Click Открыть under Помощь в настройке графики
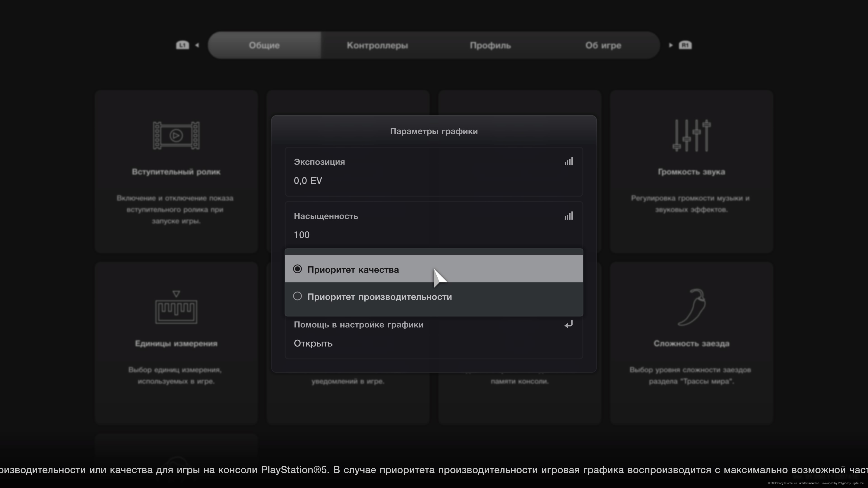Screen dimensions: 868x488 pos(313,343)
